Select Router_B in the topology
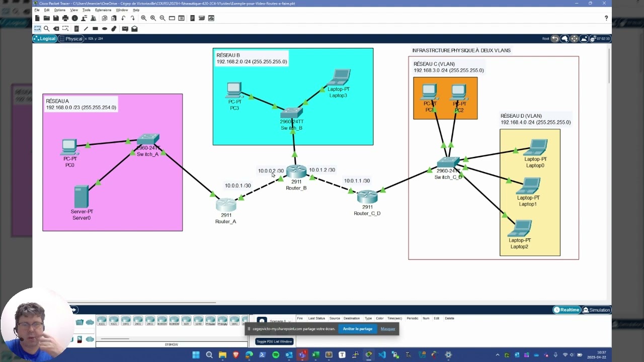The width and height of the screenshot is (644, 362). [296, 171]
